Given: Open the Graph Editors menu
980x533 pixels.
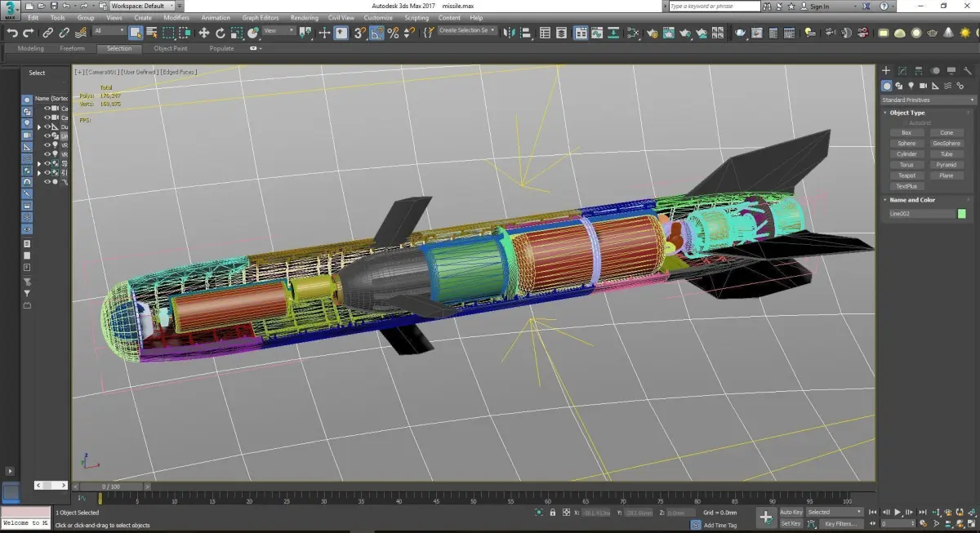Looking at the screenshot, I should [261, 17].
